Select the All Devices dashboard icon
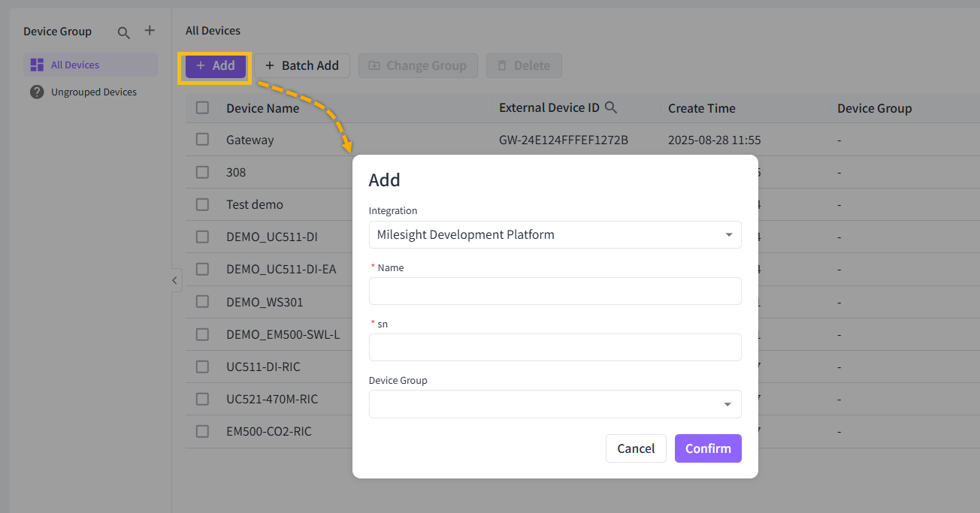The image size is (980, 513). [37, 65]
